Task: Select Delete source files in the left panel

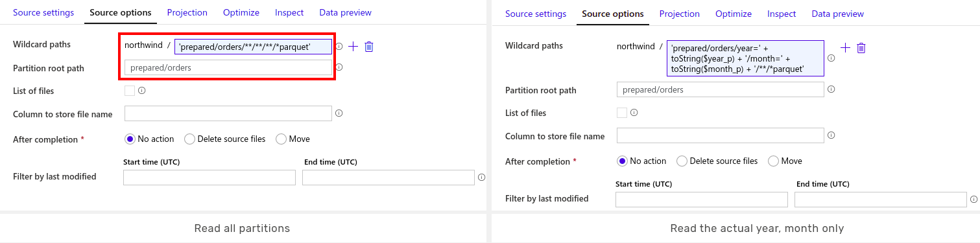Action: (225, 139)
